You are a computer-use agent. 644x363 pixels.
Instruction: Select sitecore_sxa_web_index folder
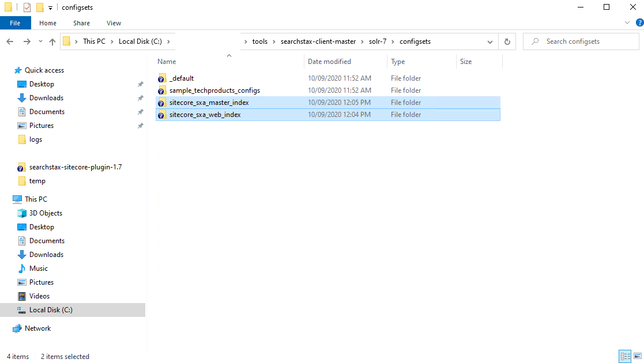205,115
